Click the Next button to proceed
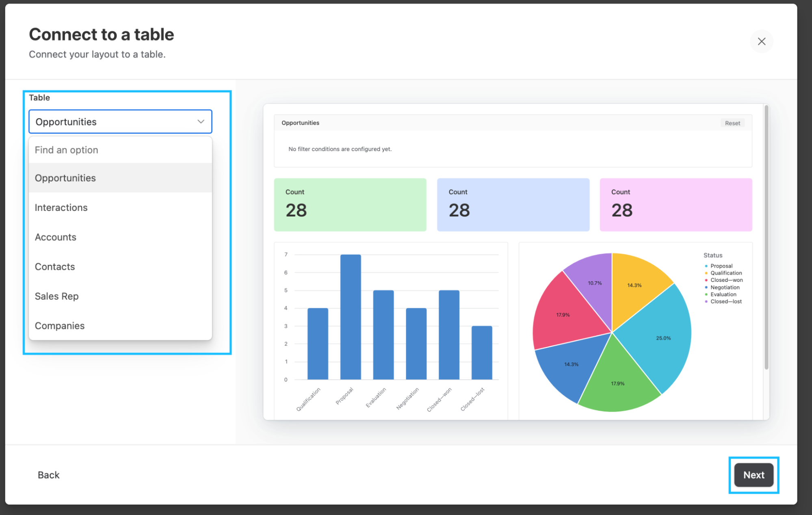 (755, 475)
